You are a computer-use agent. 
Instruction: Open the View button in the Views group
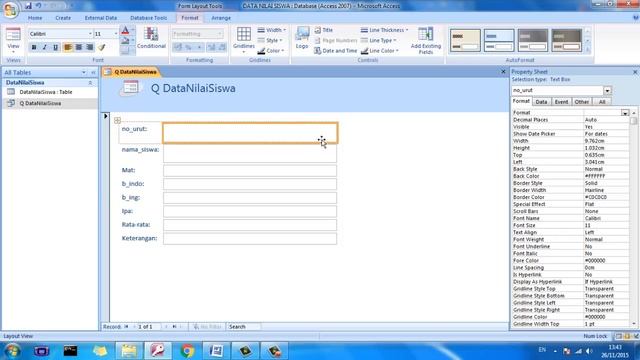tap(13, 40)
